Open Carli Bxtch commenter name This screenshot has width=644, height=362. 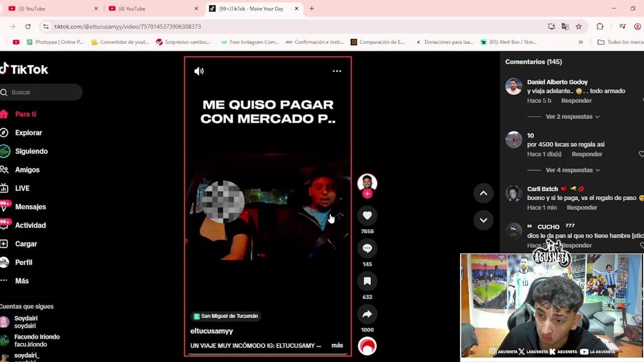click(542, 189)
